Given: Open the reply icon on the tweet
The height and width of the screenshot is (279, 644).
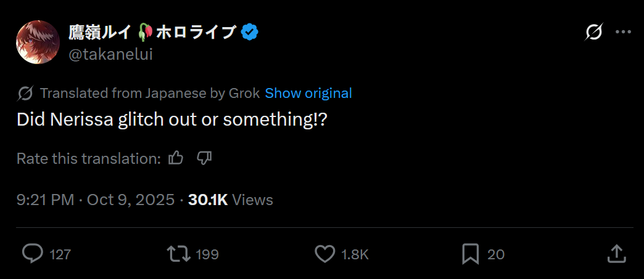Looking at the screenshot, I should tap(32, 253).
